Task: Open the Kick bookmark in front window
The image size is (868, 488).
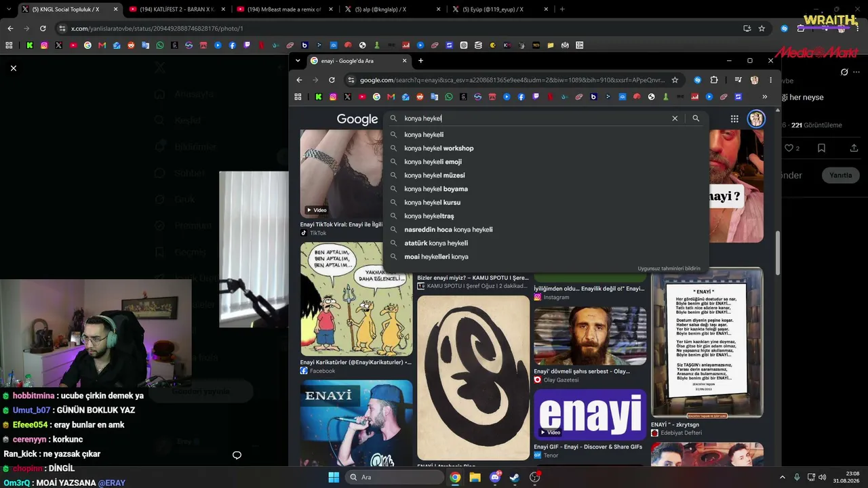Action: point(318,97)
